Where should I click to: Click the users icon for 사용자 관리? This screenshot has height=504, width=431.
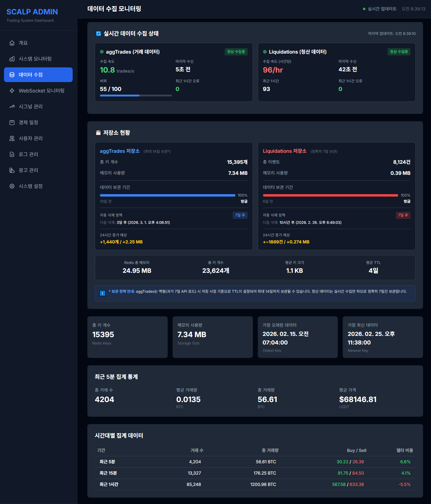[x=12, y=138]
